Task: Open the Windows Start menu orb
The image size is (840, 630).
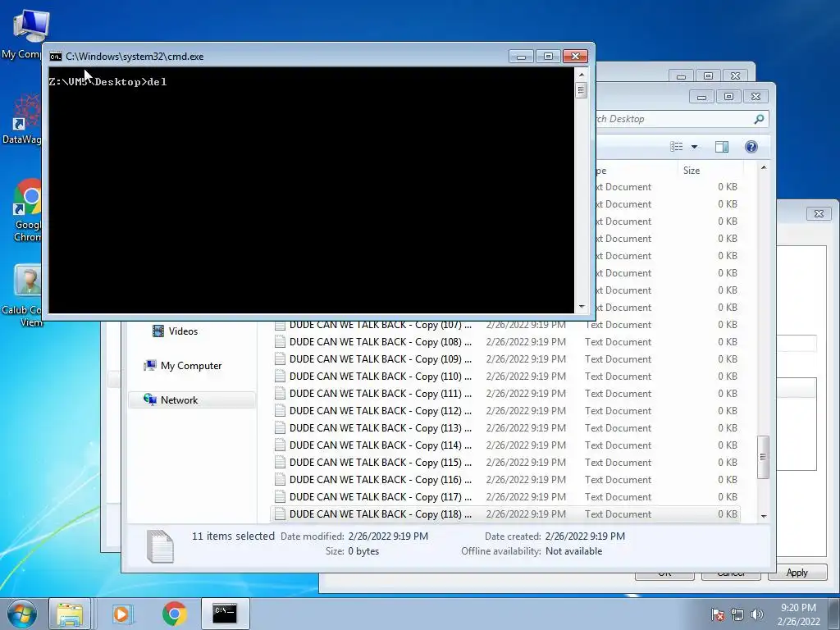Action: pos(22,614)
